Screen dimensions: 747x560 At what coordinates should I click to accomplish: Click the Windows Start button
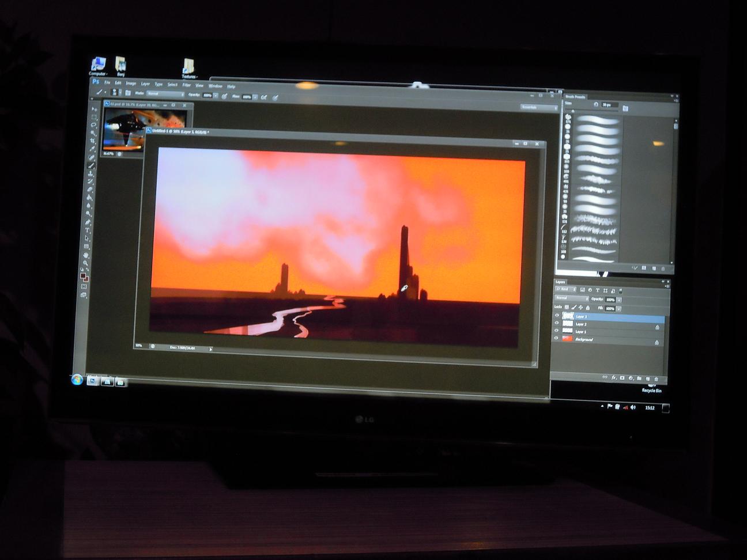77,380
